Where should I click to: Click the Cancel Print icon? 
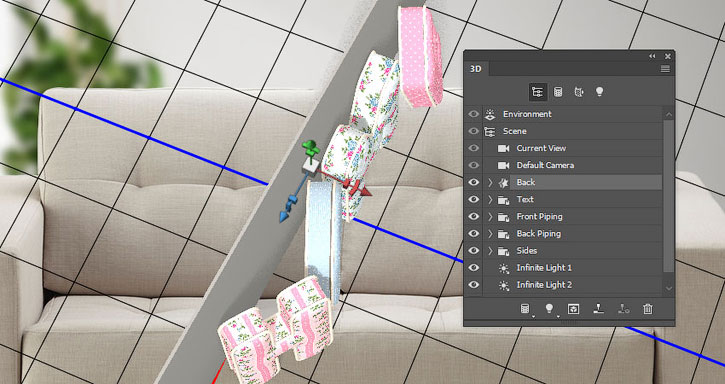[623, 309]
